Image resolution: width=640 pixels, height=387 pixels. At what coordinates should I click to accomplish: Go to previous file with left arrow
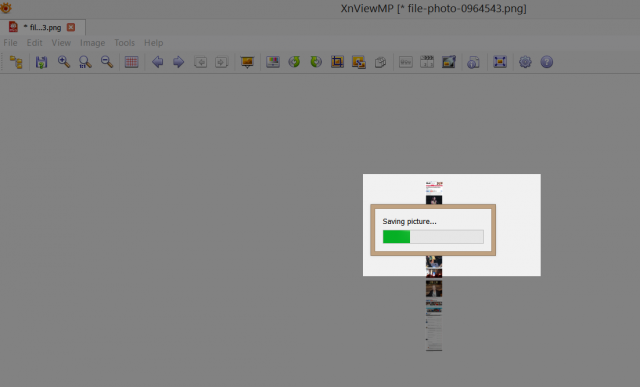(x=158, y=62)
